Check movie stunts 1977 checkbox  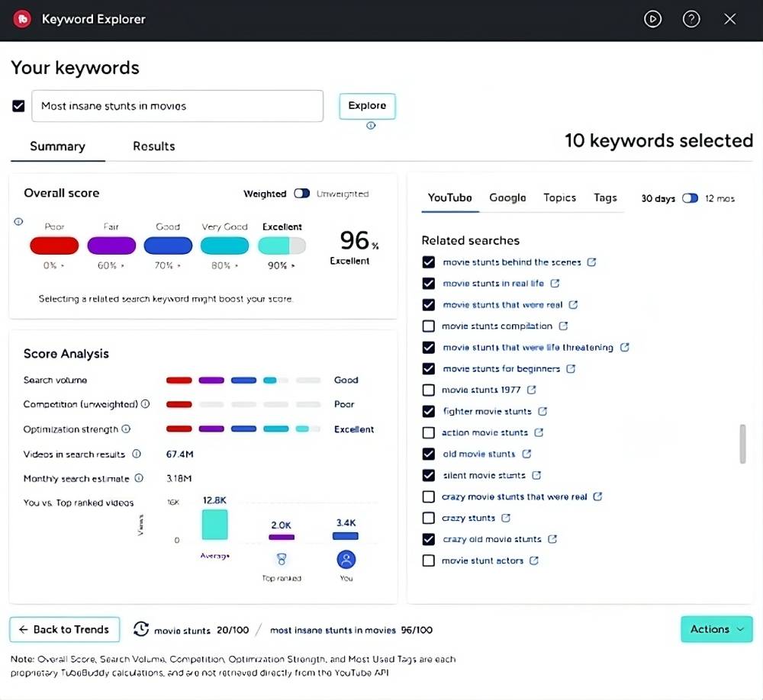click(x=428, y=390)
